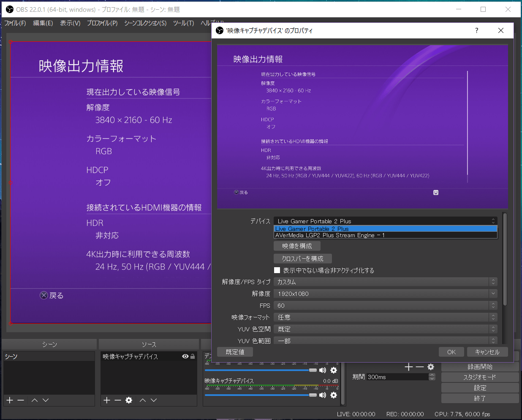Click the help question mark in properties dialog
Screen dimensions: 522x420
pos(477,30)
